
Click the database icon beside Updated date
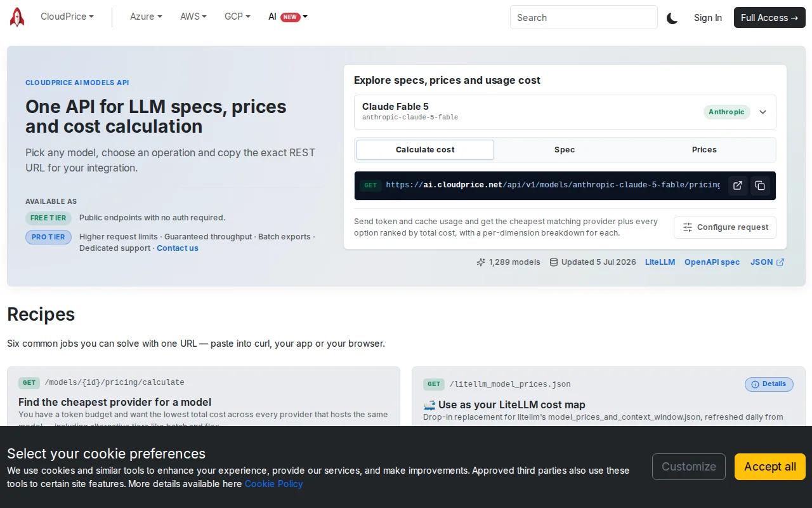click(554, 262)
